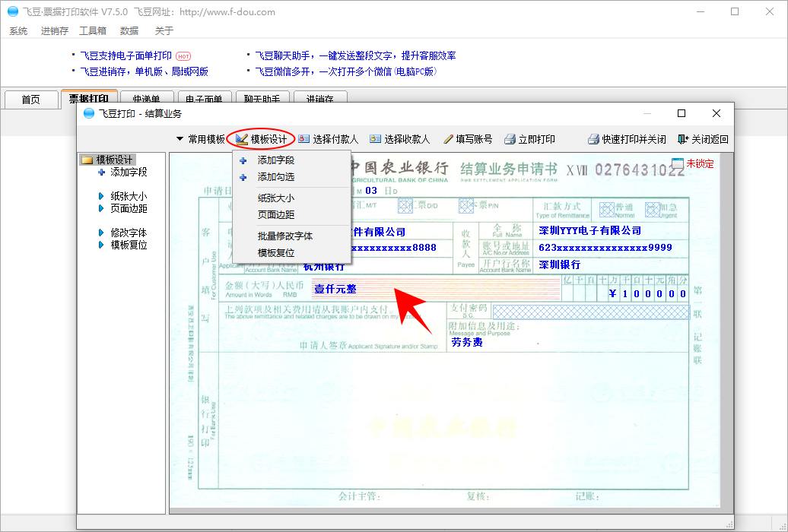This screenshot has width=788, height=532.
Task: Click the 飞豆 app icon in main title bar
Action: pyautogui.click(x=13, y=11)
